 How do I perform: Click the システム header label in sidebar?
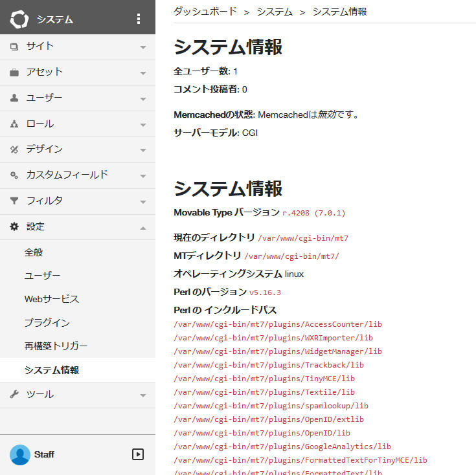click(55, 19)
